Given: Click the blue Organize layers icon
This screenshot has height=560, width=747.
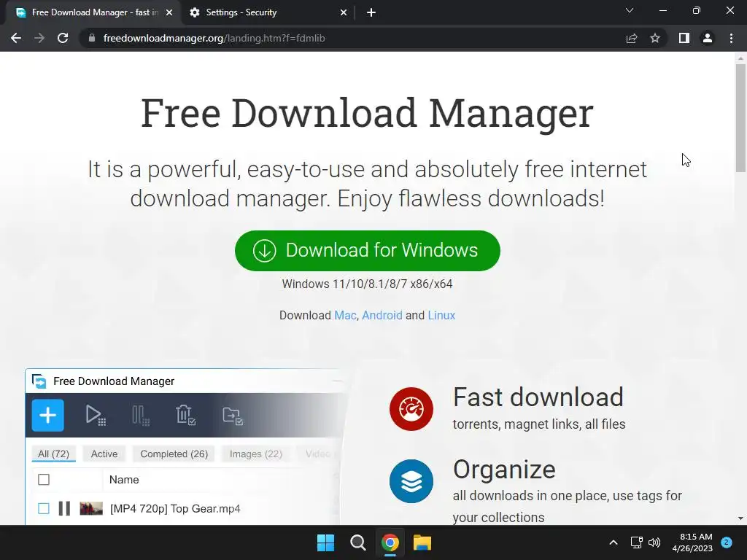Looking at the screenshot, I should pos(411,481).
